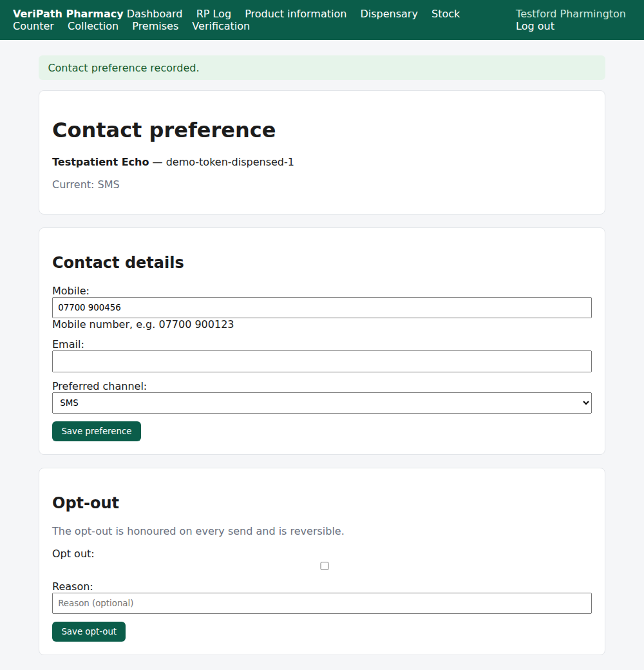This screenshot has height=670, width=644.
Task: Click the patient name Testpatient Echo
Action: [100, 162]
